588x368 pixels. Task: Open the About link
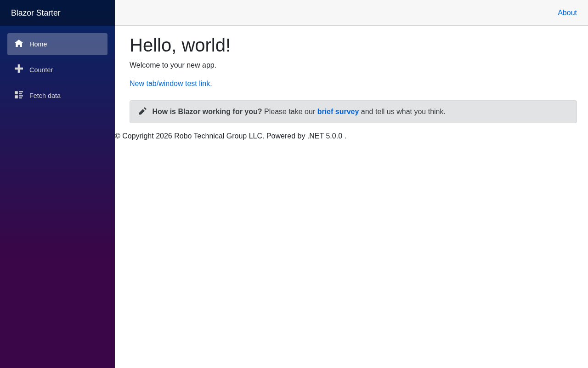click(567, 13)
